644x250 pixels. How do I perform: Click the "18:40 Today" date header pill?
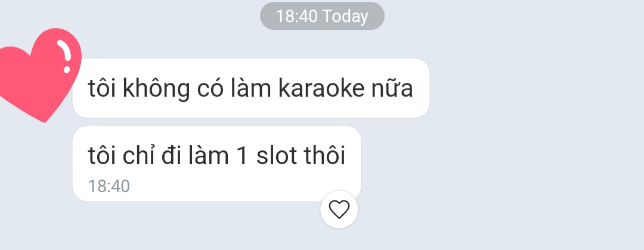[322, 16]
